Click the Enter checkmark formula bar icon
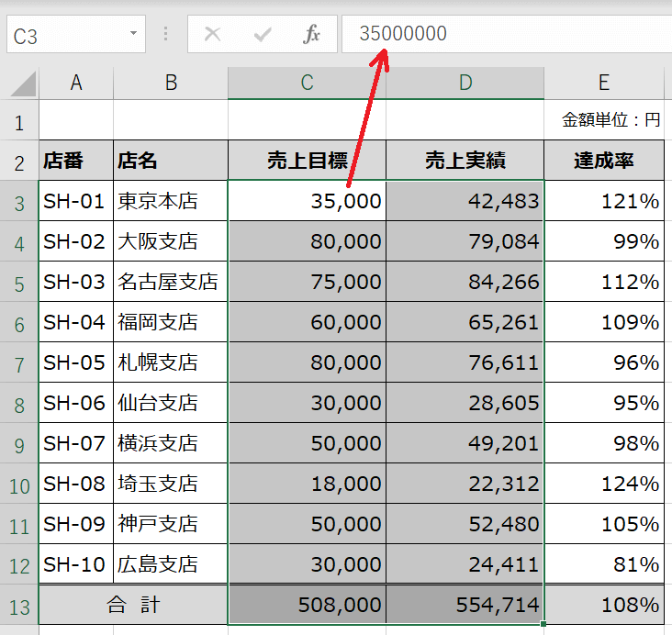Image resolution: width=672 pixels, height=635 pixels. (x=263, y=35)
